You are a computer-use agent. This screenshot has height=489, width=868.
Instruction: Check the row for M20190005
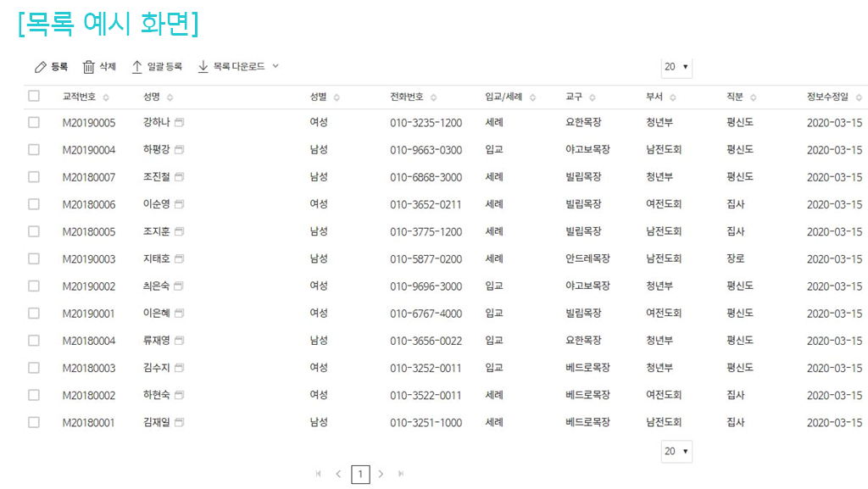pyautogui.click(x=34, y=123)
